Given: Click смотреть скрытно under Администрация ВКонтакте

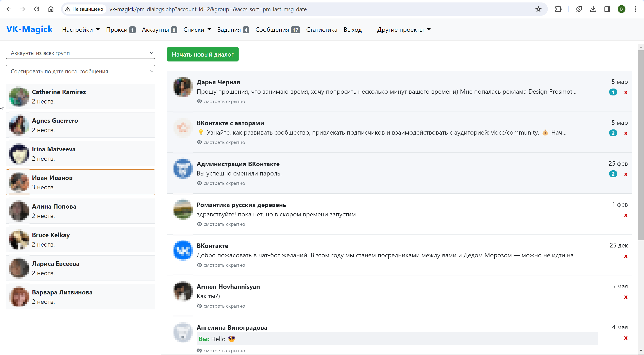Looking at the screenshot, I should click(x=224, y=183).
